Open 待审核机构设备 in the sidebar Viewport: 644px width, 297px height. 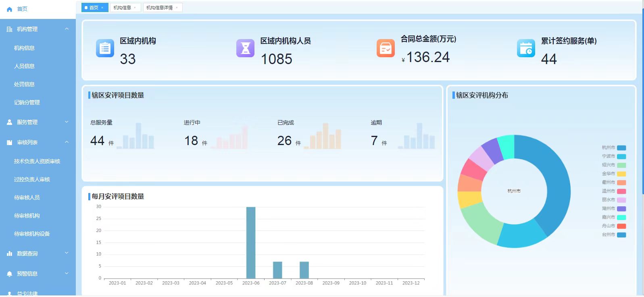pos(32,234)
